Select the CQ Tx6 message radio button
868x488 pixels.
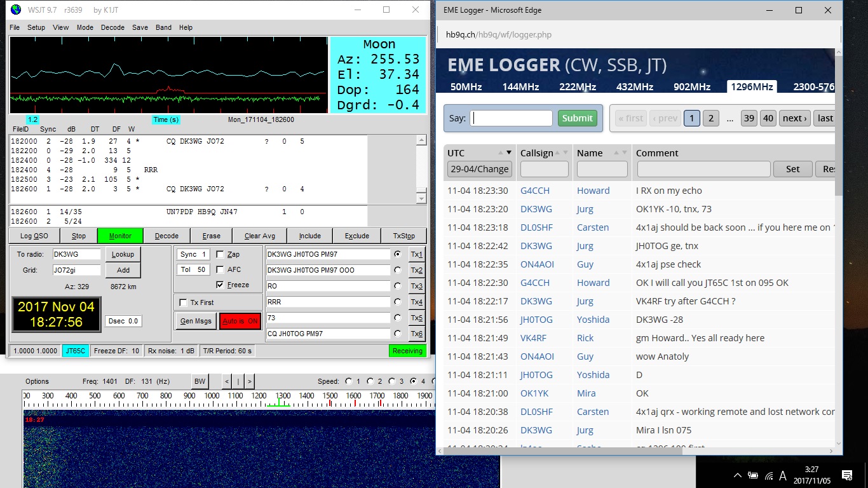coord(398,334)
